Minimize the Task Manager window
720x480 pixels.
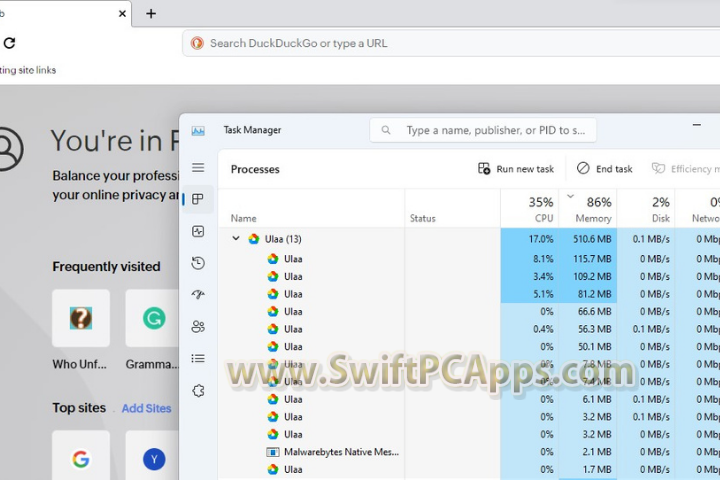point(697,124)
